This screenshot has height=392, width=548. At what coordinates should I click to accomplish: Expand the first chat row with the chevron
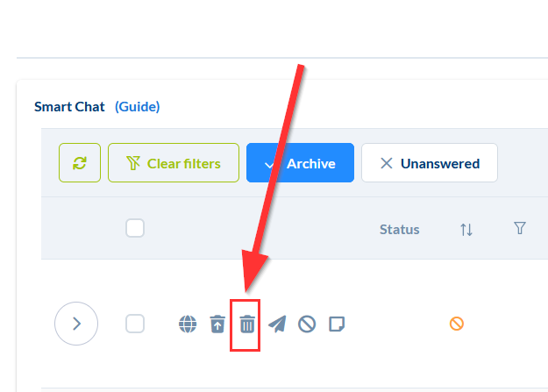pyautogui.click(x=76, y=324)
